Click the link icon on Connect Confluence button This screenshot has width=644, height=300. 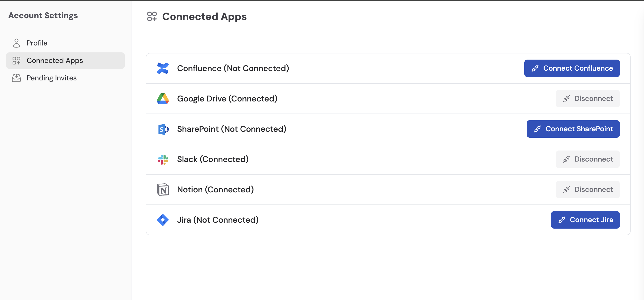coord(535,68)
